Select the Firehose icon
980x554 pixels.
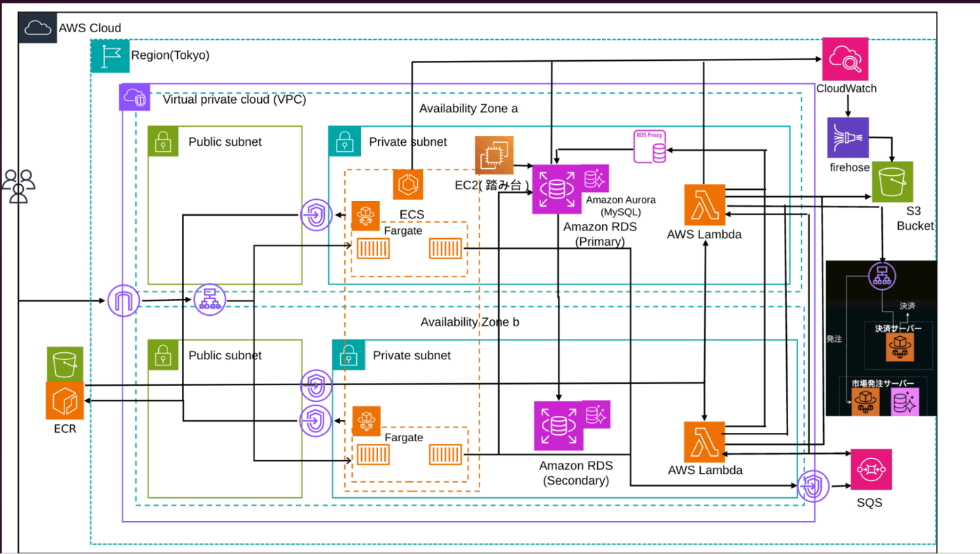[848, 137]
